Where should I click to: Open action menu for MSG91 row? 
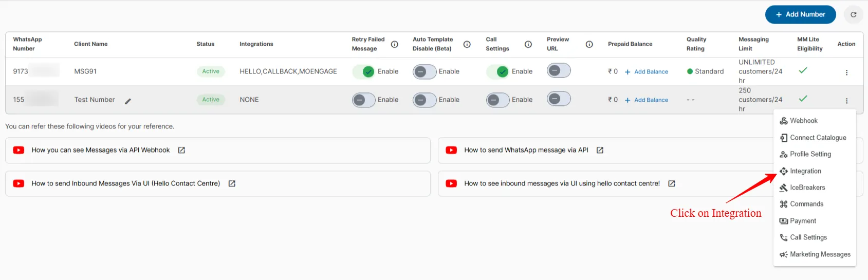(846, 72)
